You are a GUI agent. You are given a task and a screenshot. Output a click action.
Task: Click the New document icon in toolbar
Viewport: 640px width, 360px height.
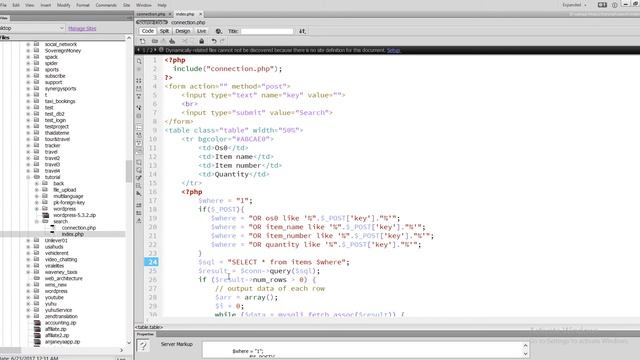click(142, 41)
